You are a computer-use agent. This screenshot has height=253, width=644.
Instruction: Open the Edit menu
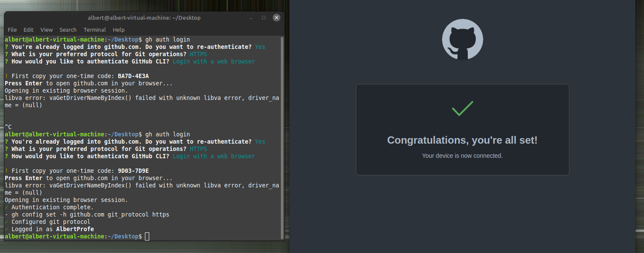coord(28,30)
